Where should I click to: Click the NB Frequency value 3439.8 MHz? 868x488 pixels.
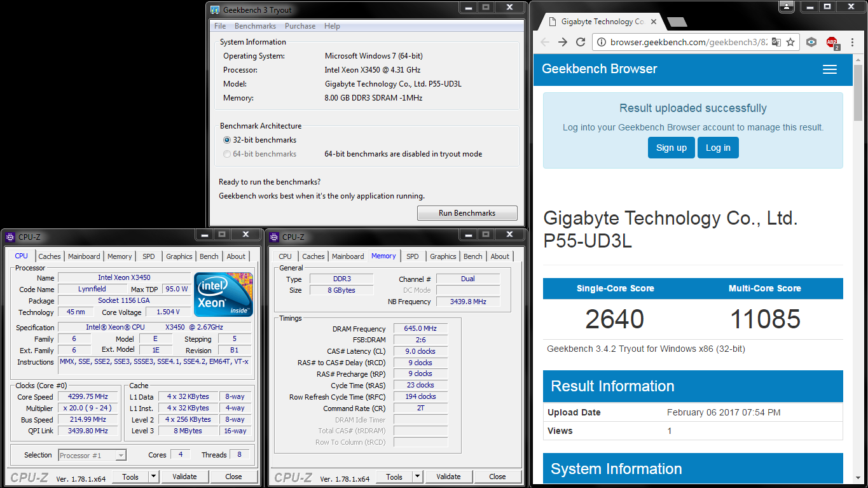pyautogui.click(x=467, y=302)
